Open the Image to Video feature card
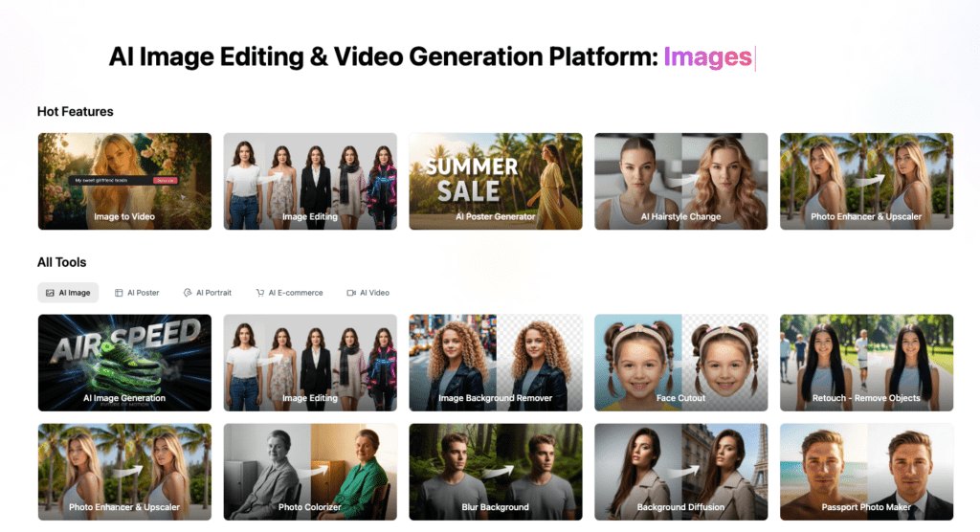This screenshot has width=980, height=532. click(124, 182)
